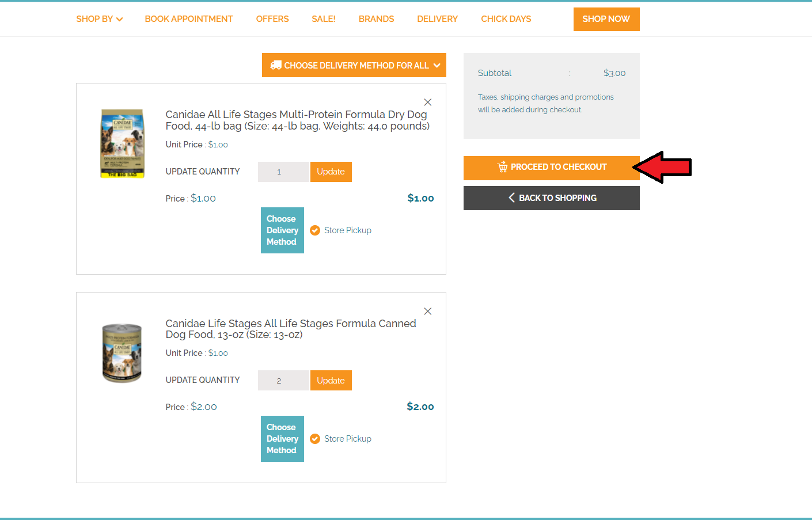This screenshot has width=812, height=520.
Task: Click the delivery truck icon
Action: click(276, 66)
